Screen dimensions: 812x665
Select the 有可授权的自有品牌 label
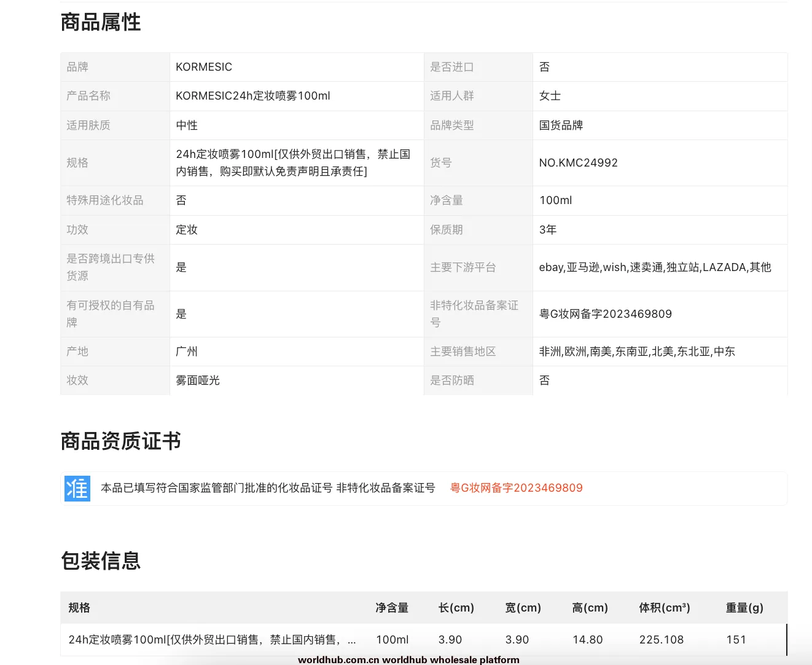click(111, 314)
